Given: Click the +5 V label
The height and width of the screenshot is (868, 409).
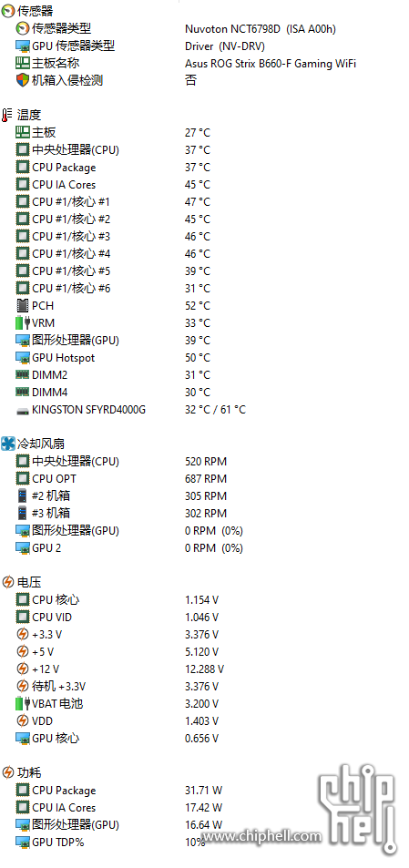Looking at the screenshot, I should tap(43, 651).
